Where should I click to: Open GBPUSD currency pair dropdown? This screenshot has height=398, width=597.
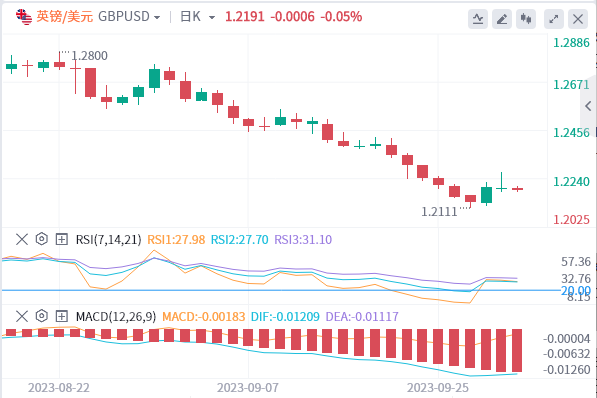point(129,17)
